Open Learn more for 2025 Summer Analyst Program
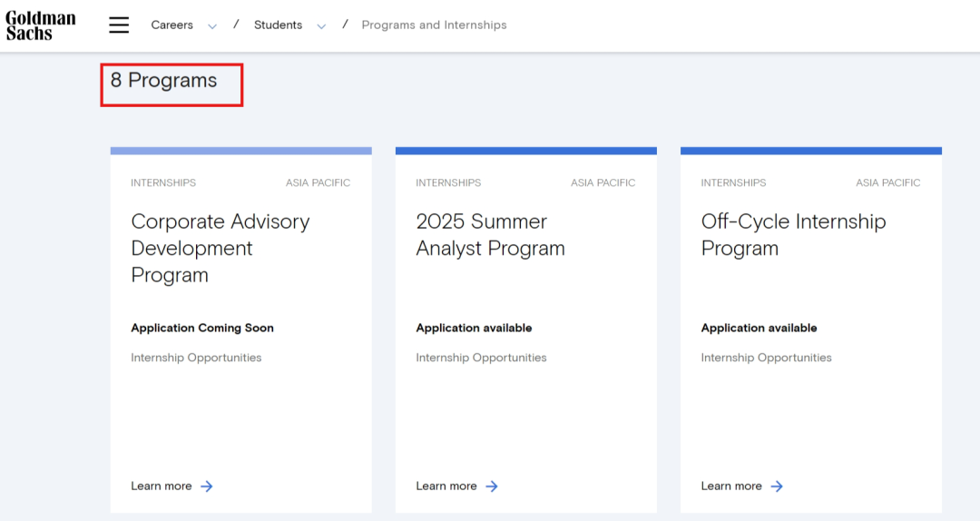980x521 pixels. pyautogui.click(x=446, y=486)
